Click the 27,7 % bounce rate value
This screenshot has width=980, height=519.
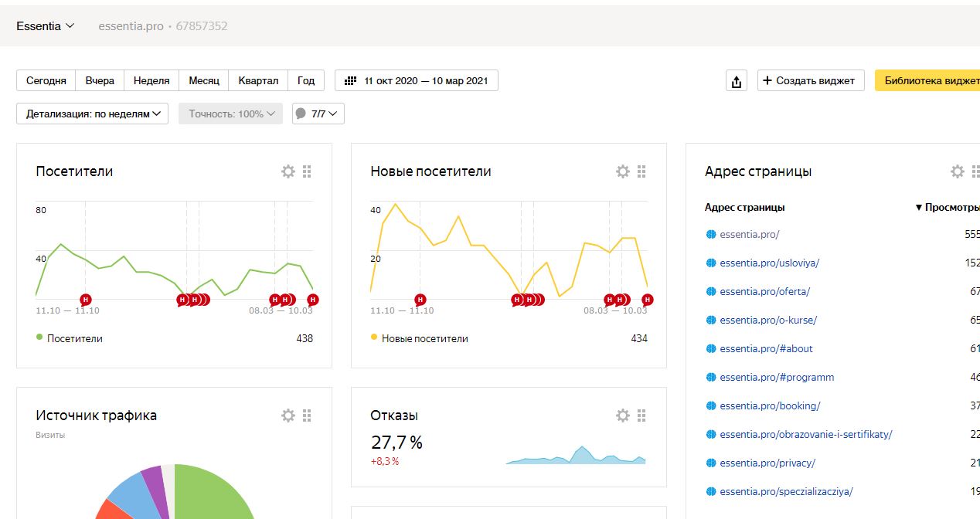[x=396, y=443]
